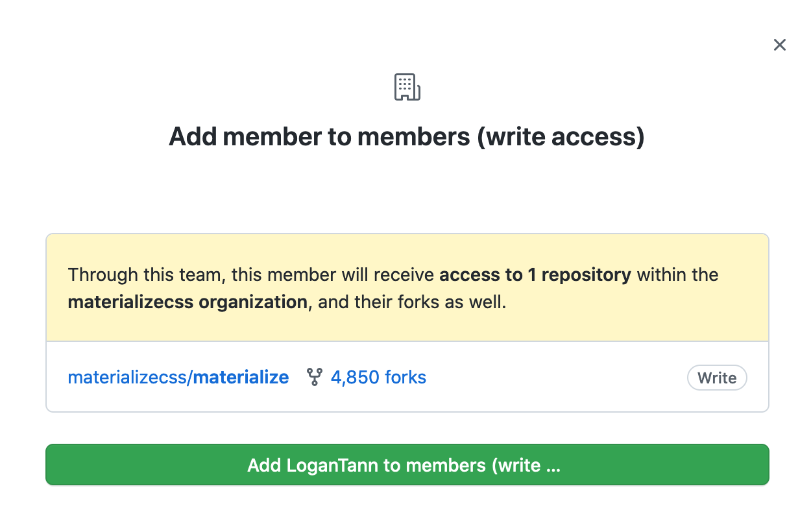
Task: Click the truncated ellipsis on the green button
Action: 553,466
